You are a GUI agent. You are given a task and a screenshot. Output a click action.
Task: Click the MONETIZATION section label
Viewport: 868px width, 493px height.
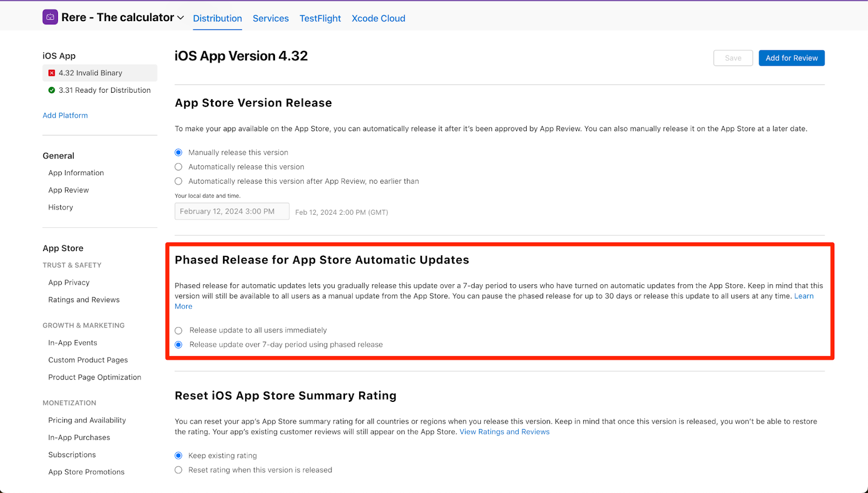(69, 403)
